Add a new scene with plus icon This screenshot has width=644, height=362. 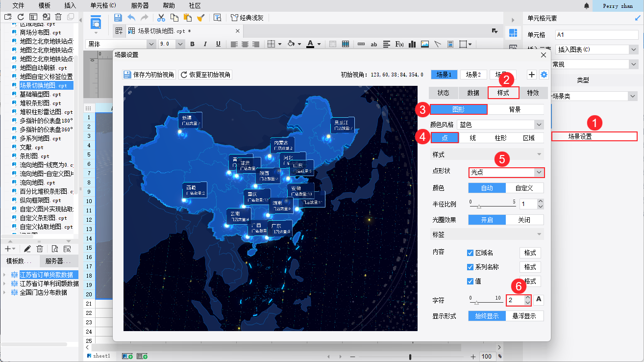[532, 75]
